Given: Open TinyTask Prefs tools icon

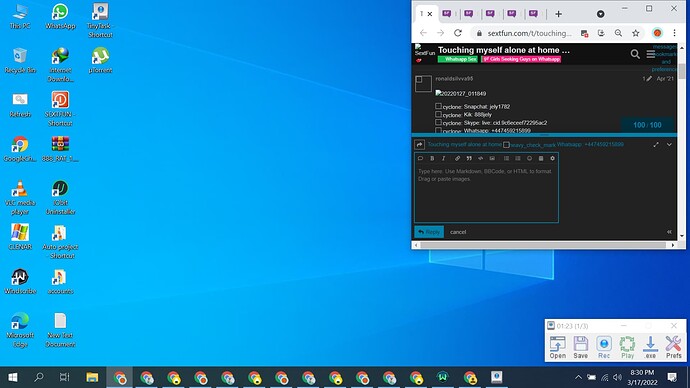Looking at the screenshot, I should click(673, 347).
